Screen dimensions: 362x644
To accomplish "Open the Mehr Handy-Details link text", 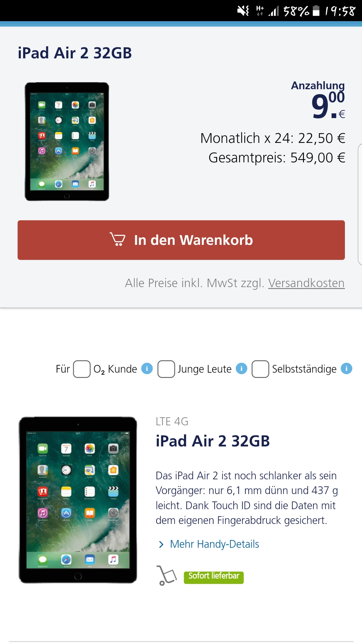I will [x=215, y=544].
